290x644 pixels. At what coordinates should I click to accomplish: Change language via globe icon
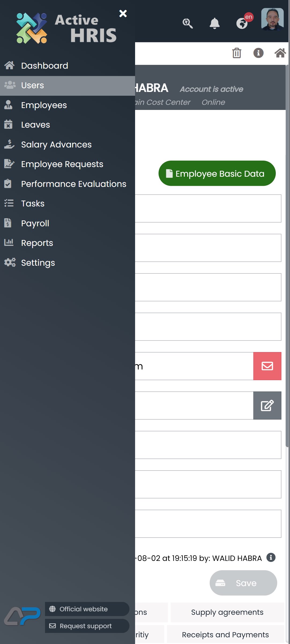click(242, 23)
